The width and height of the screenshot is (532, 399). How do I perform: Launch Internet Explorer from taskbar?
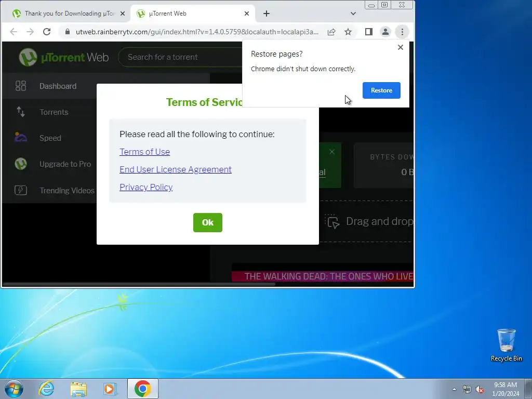coord(46,389)
